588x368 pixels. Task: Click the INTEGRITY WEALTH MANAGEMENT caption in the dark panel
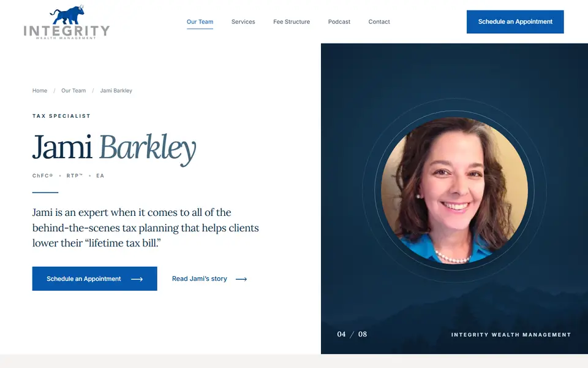(x=511, y=335)
